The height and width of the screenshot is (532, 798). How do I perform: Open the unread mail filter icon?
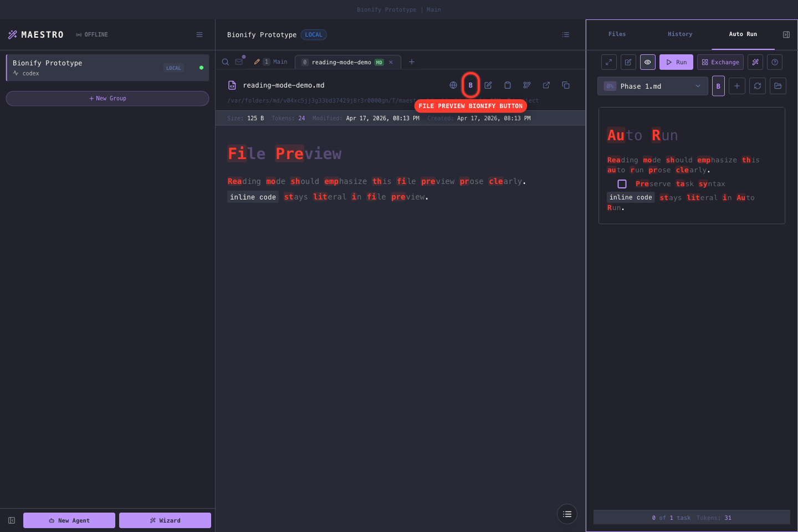(x=239, y=62)
